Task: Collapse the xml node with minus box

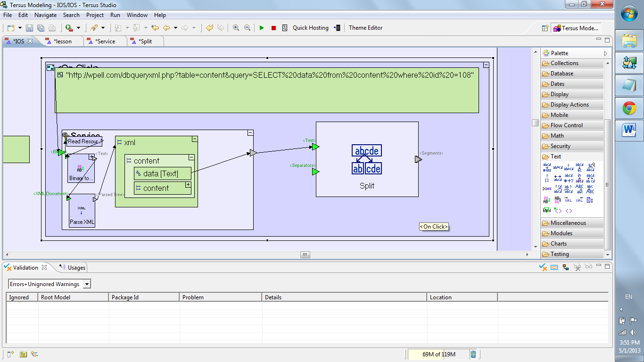Action: pos(194,139)
